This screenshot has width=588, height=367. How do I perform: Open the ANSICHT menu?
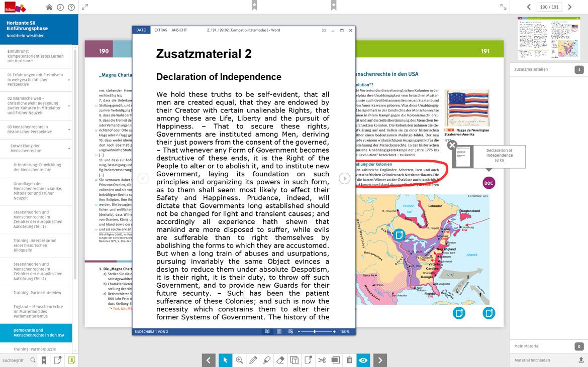tap(179, 30)
